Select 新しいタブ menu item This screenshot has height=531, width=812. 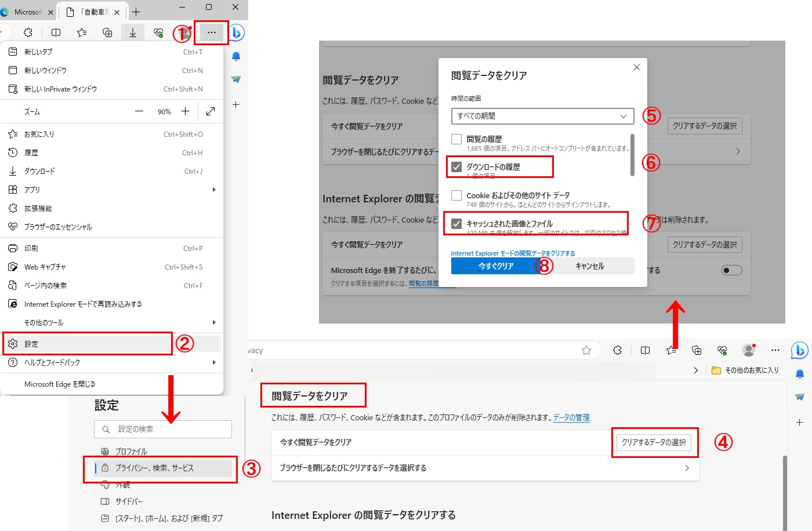[112, 52]
